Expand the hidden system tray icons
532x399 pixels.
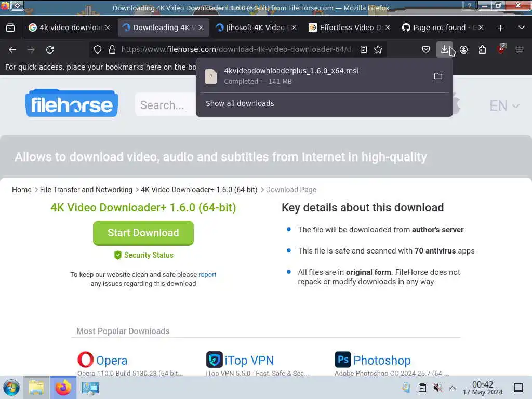click(x=453, y=388)
